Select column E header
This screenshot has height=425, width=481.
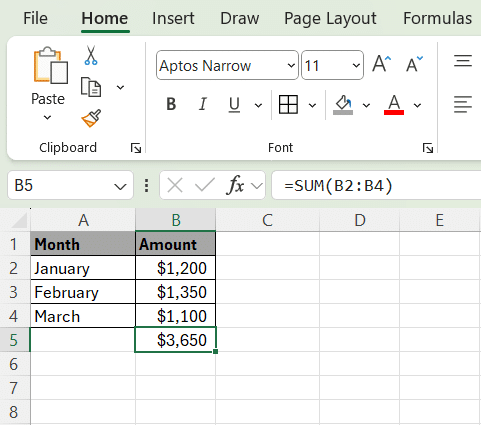[440, 220]
